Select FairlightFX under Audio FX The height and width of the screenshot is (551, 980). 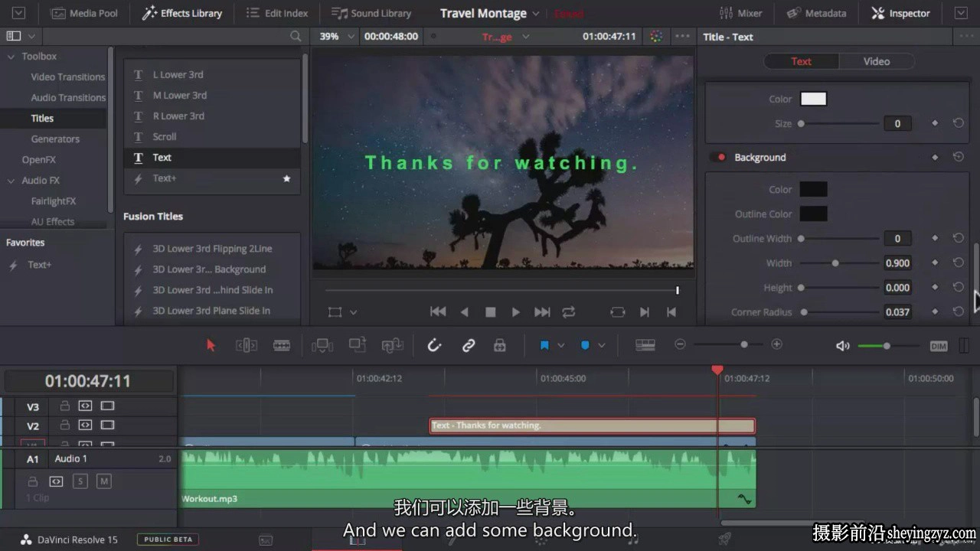tap(54, 201)
